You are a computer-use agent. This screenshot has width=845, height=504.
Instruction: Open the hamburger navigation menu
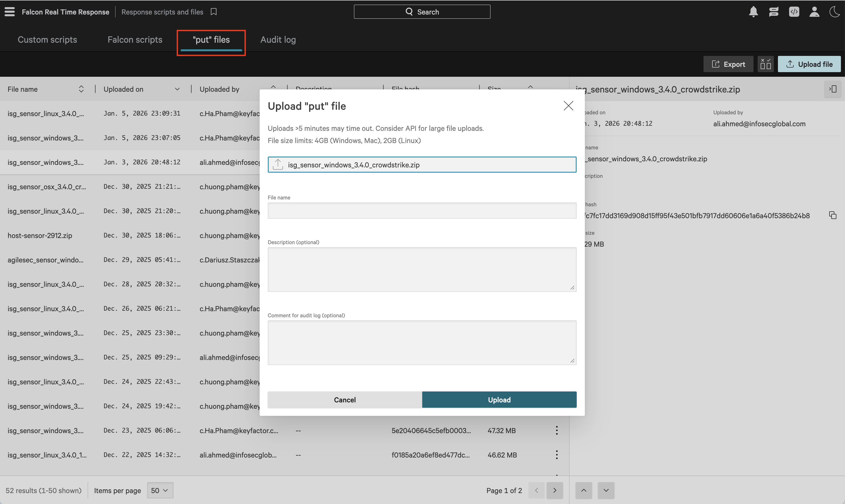click(x=9, y=11)
